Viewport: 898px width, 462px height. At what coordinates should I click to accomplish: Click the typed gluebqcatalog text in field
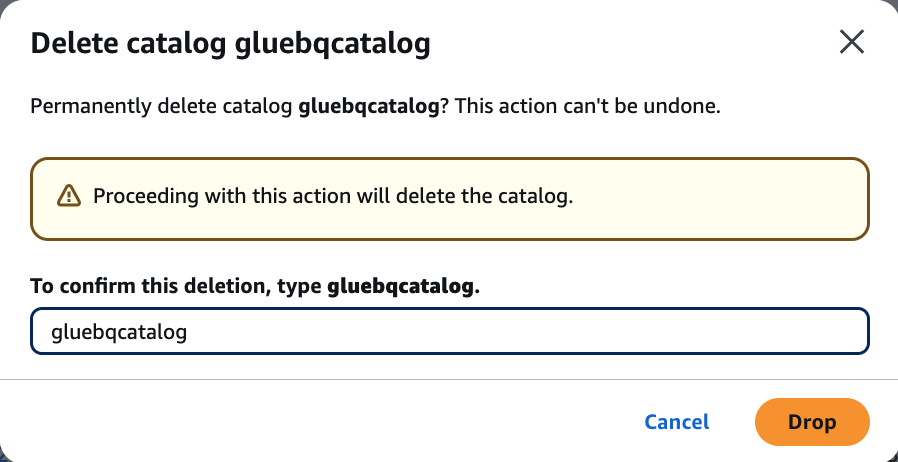coord(119,332)
